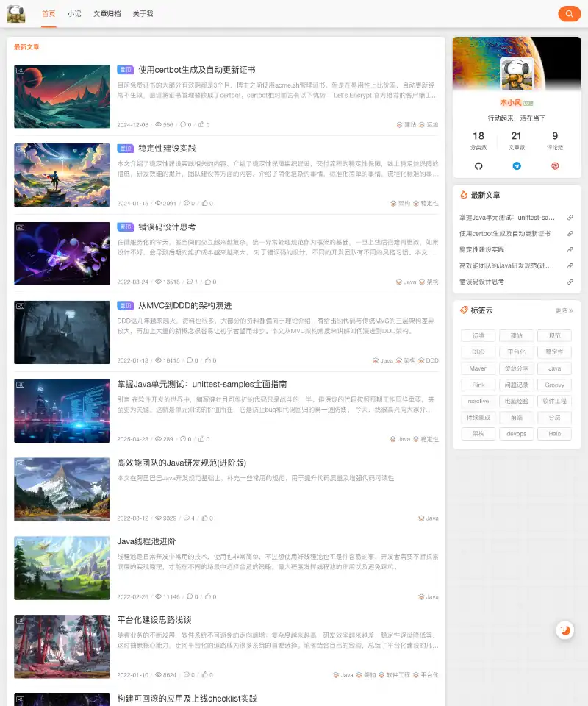Image resolution: width=588 pixels, height=706 pixels.
Task: Click the 9 评论数 statistic
Action: 555,140
